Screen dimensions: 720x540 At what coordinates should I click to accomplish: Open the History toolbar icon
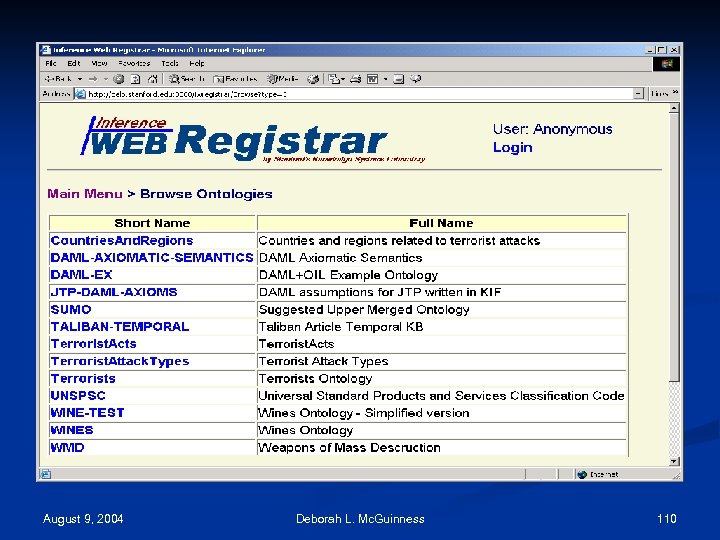313,79
